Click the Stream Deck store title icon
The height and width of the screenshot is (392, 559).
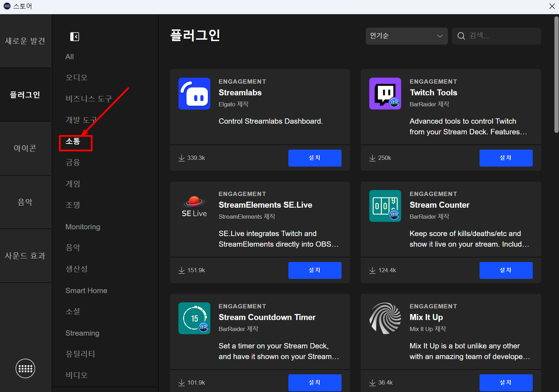point(7,6)
